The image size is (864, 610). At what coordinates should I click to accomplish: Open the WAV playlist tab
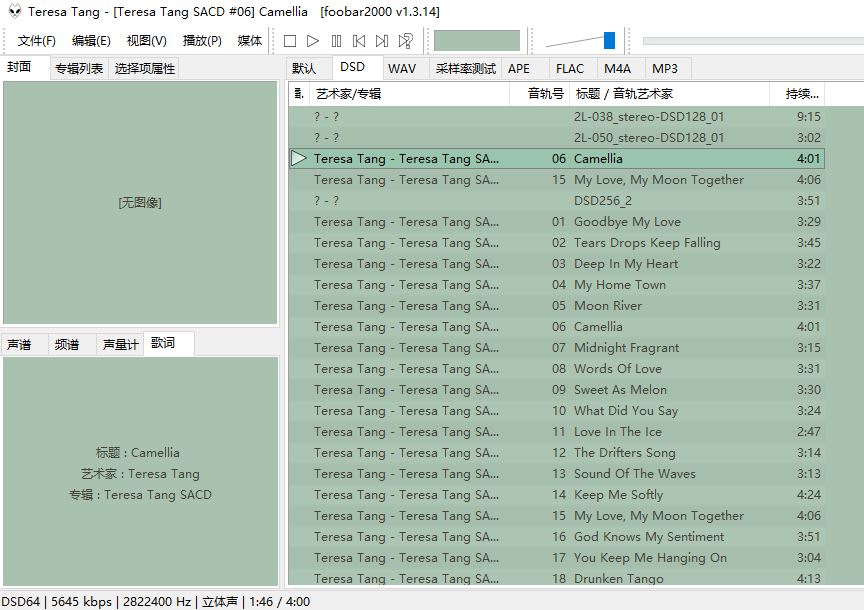(x=406, y=69)
